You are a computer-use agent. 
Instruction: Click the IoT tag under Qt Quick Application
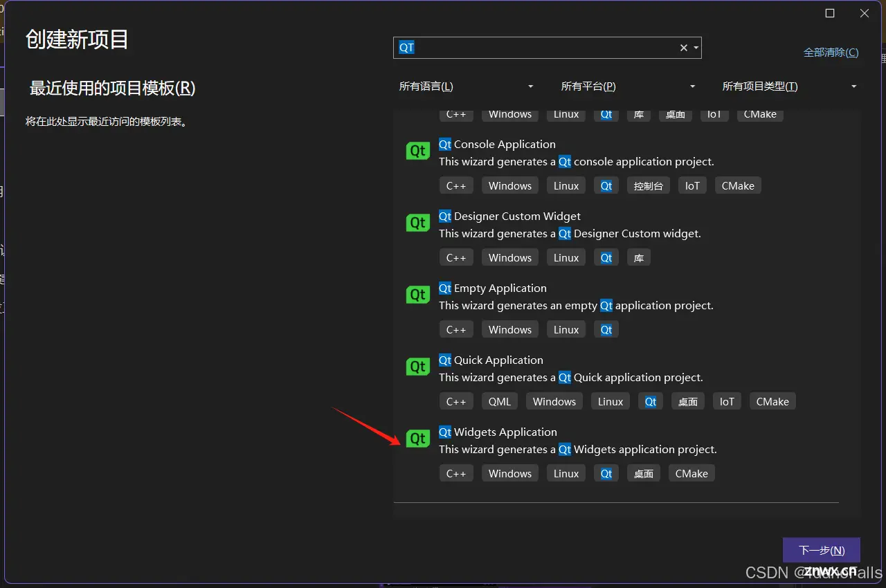pyautogui.click(x=727, y=402)
